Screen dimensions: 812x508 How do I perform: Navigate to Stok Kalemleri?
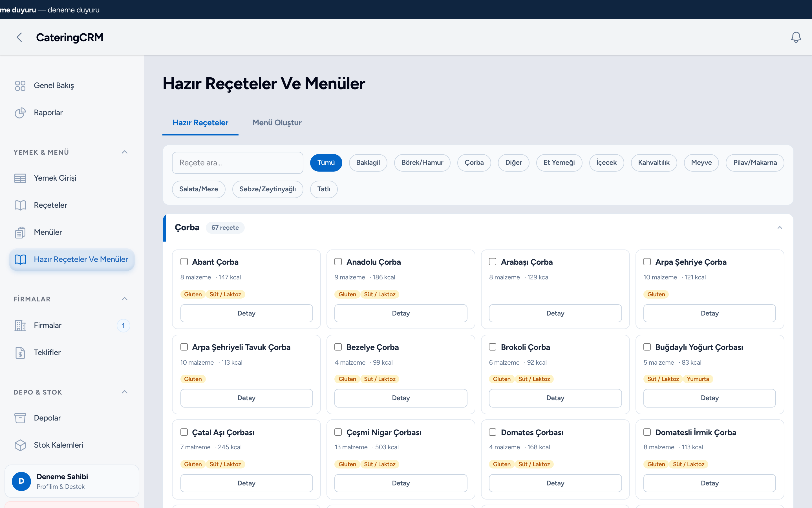click(x=72, y=446)
